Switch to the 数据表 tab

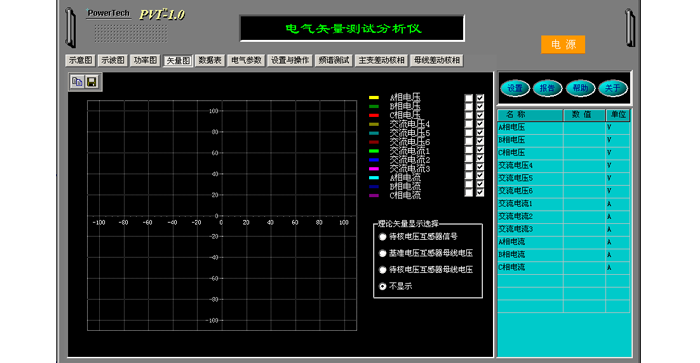point(210,60)
